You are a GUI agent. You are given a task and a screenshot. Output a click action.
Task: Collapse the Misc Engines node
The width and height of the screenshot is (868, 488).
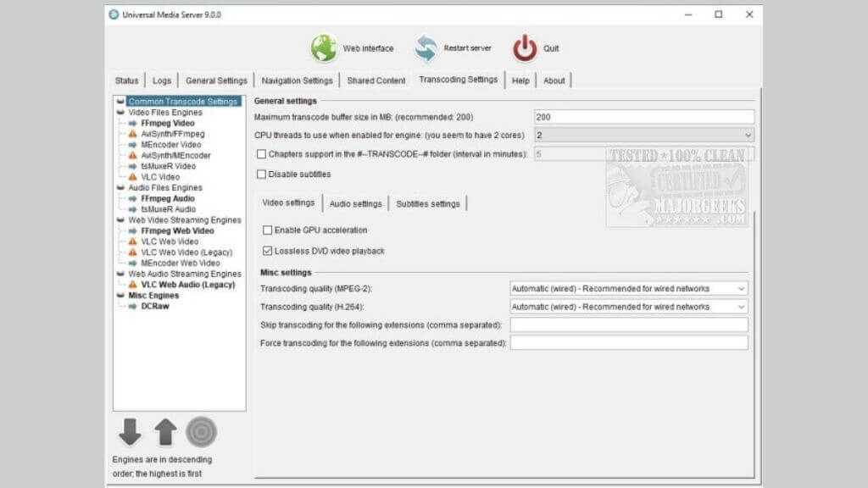click(120, 296)
